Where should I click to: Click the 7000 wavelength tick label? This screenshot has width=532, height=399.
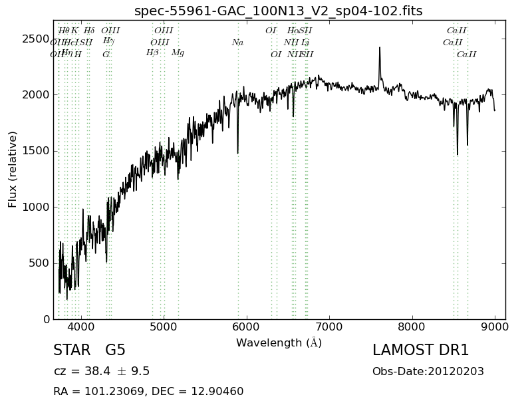[x=329, y=327]
